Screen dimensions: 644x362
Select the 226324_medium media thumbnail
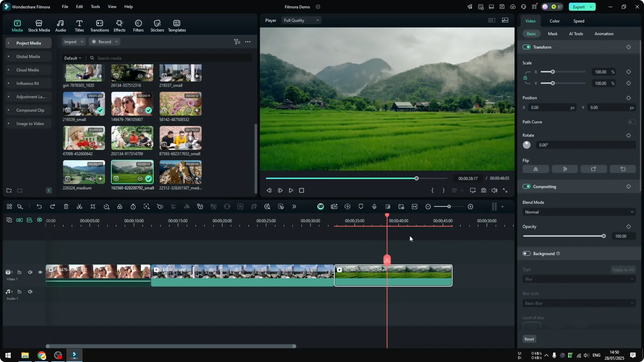coord(84,172)
